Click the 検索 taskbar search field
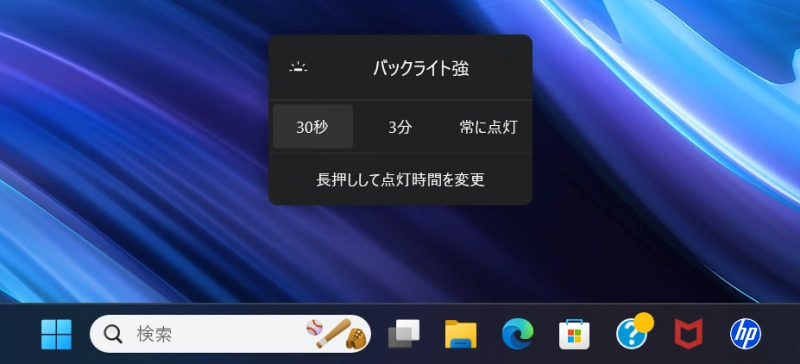800x364 pixels. pyautogui.click(x=231, y=334)
